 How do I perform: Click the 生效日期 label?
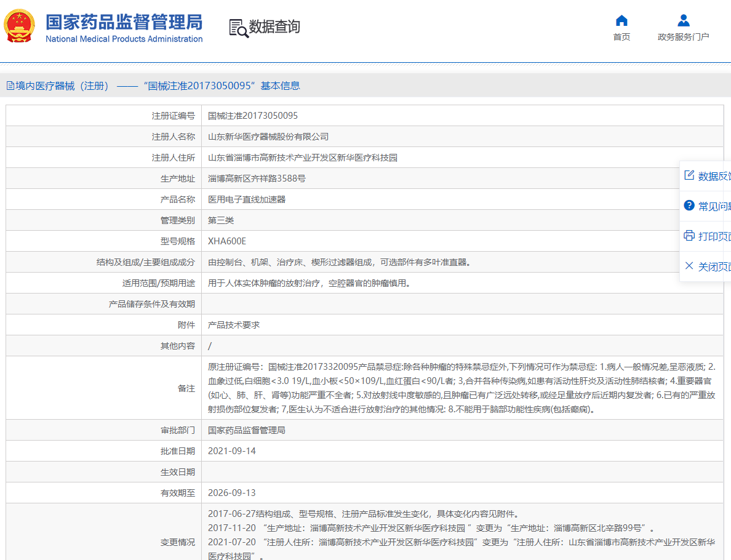coord(178,472)
